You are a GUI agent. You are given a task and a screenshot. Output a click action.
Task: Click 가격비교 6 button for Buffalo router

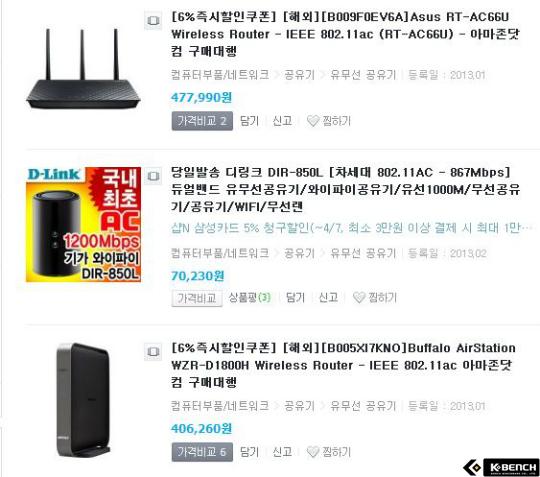pos(202,452)
